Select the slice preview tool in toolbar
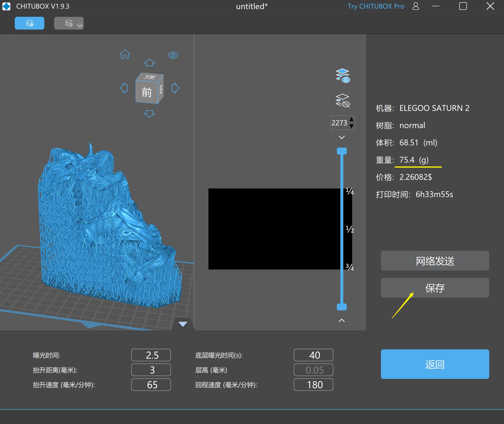Image resolution: width=504 pixels, height=424 pixels. coord(29,23)
